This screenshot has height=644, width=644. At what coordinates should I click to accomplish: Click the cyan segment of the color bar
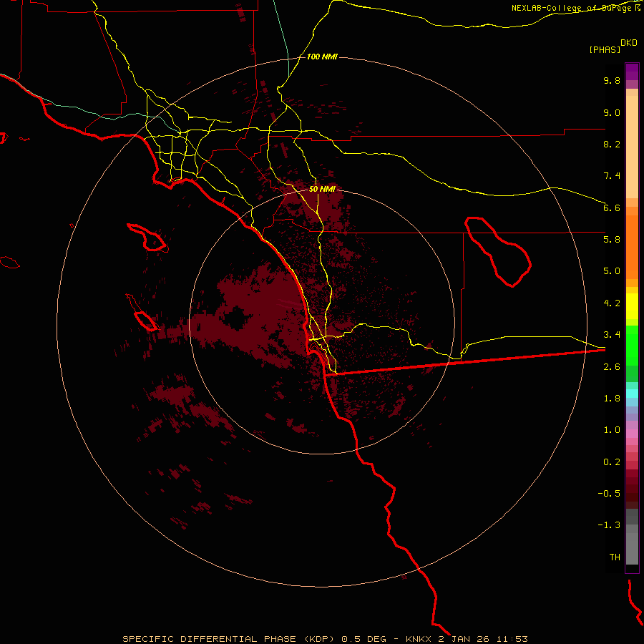(632, 394)
